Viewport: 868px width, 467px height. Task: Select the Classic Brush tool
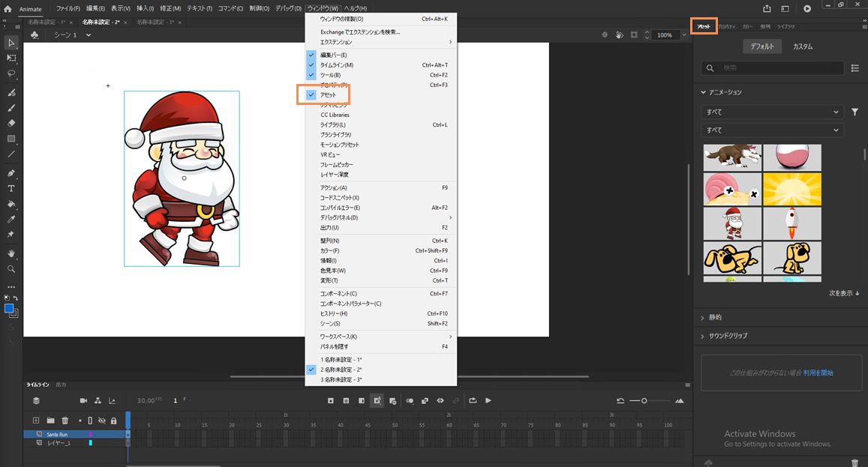(x=11, y=108)
